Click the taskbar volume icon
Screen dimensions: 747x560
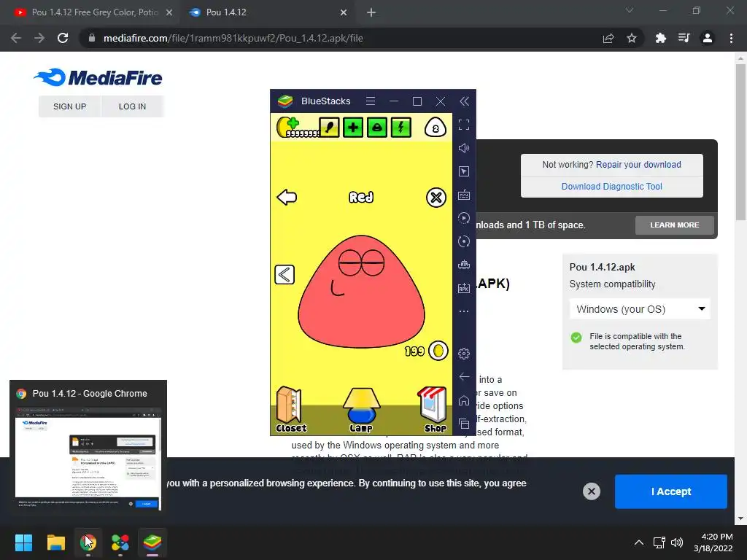coord(676,542)
